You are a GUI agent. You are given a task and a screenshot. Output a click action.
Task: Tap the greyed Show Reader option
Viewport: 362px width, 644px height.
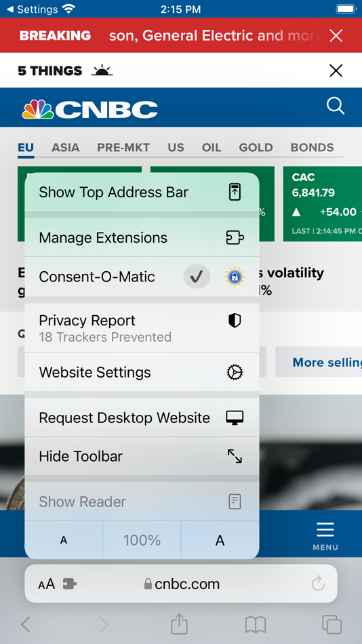click(x=142, y=502)
